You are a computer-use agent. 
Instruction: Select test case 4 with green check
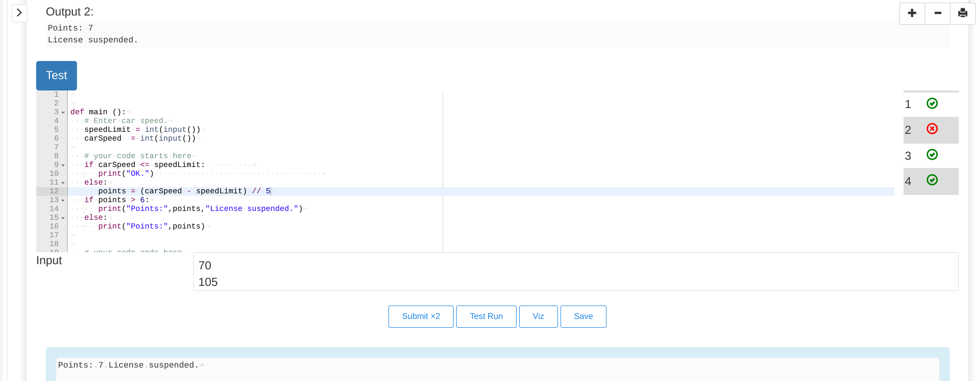(x=931, y=181)
